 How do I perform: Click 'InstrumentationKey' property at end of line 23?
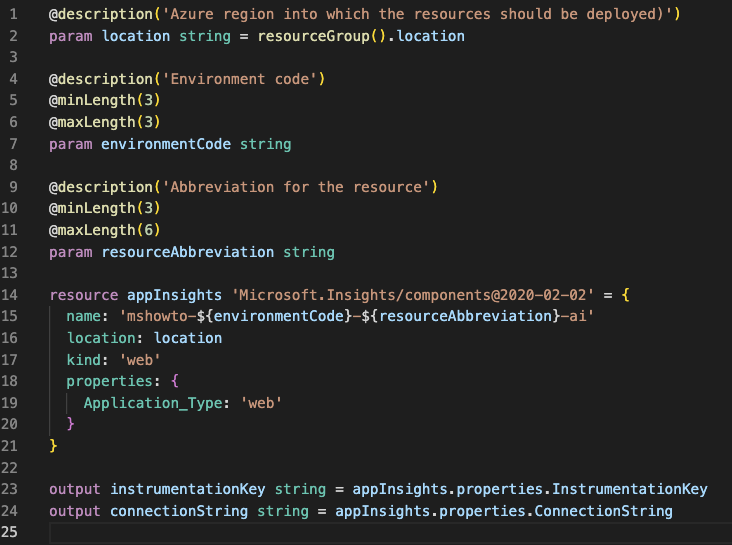pos(630,489)
